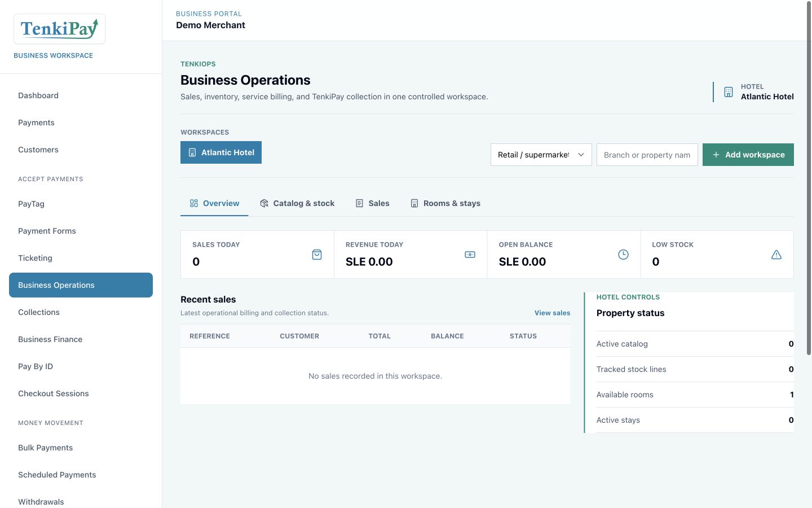Viewport: 812px width, 508px height.
Task: Open the Retail / supermarket workspace type dropdown
Action: pos(541,155)
